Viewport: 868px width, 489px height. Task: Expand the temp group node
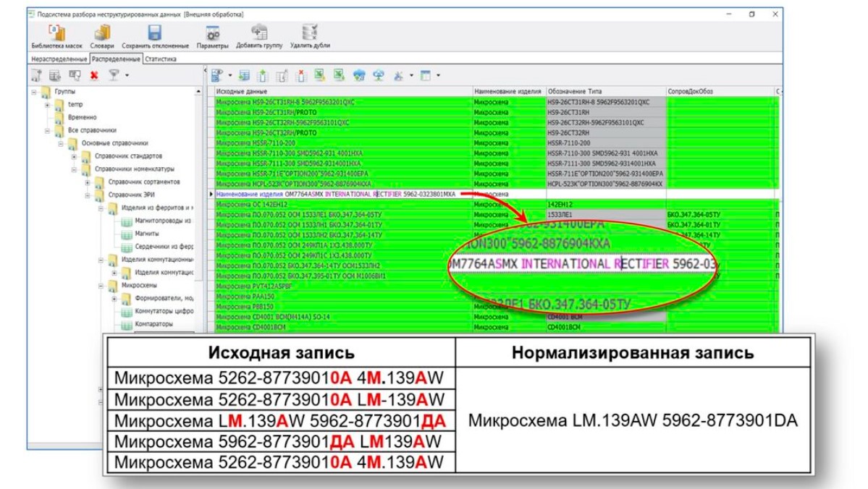click(47, 105)
